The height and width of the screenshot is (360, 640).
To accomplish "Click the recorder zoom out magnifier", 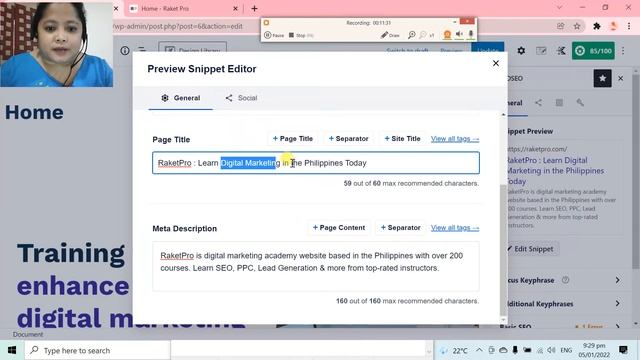I will pos(423,35).
